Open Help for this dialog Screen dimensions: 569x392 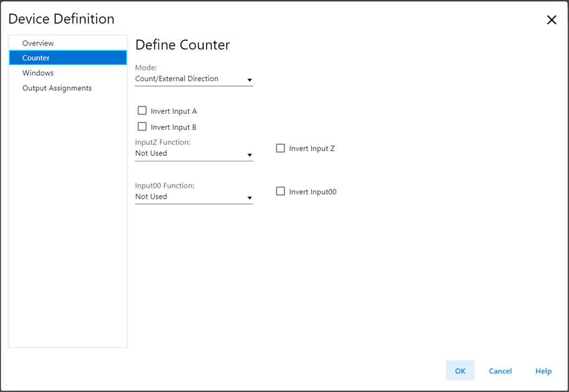coord(543,371)
